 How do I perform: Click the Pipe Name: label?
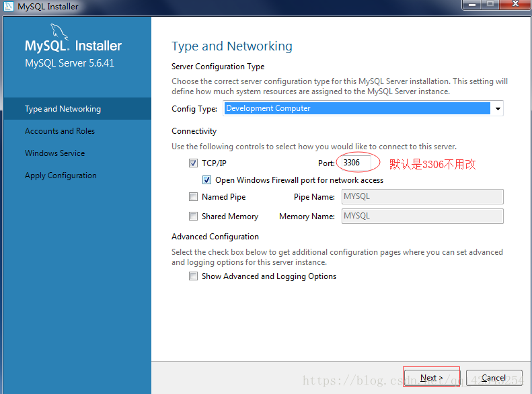(x=314, y=197)
